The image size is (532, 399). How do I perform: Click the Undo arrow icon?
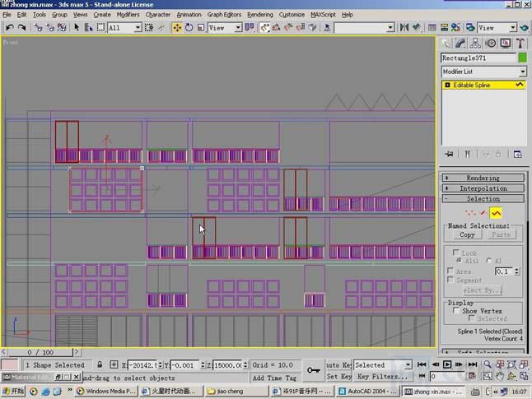10,27
